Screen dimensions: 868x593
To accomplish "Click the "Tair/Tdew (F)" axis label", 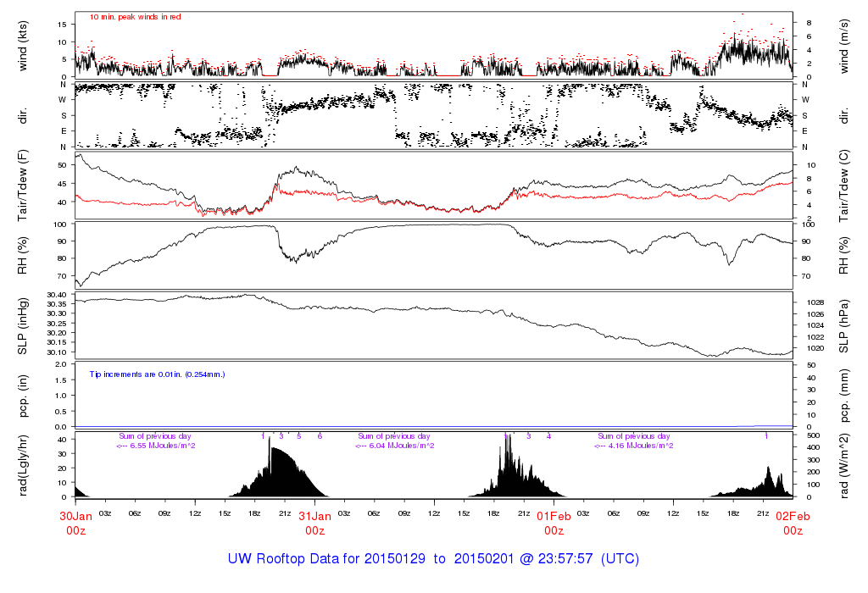I will [22, 186].
